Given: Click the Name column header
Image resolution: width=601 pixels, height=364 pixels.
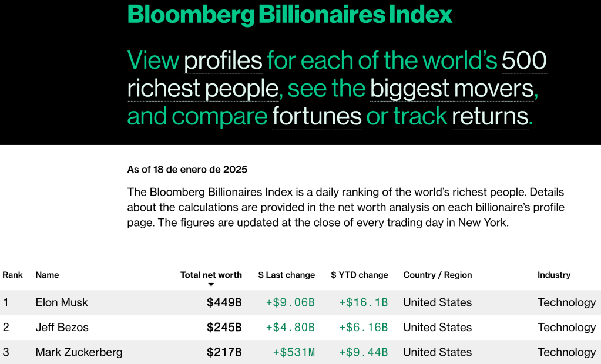Looking at the screenshot, I should (48, 275).
